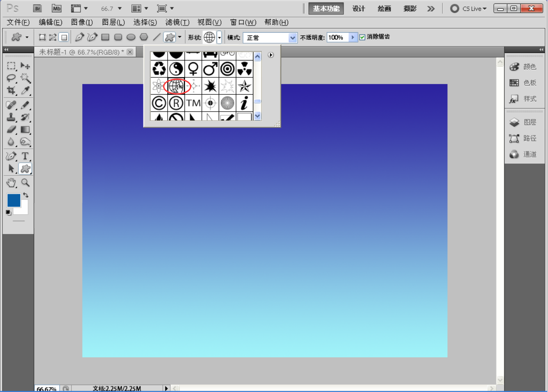Select the Ellipse shape tool in options bar

(131, 38)
